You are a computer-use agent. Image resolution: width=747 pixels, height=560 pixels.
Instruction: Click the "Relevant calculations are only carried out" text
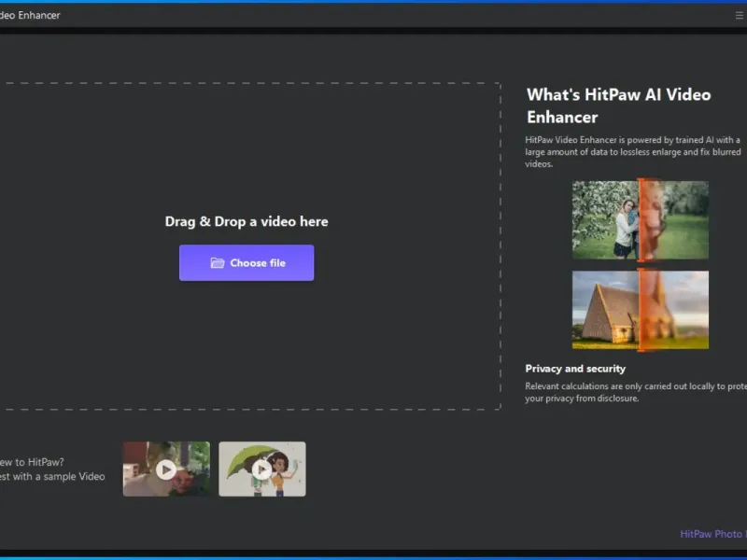pos(605,386)
